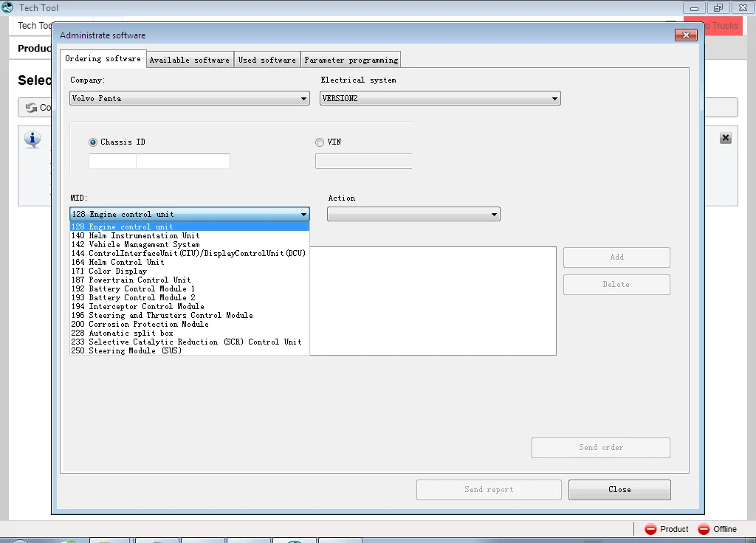Switch to Ordering software tab
This screenshot has height=543, width=756.
tap(103, 59)
